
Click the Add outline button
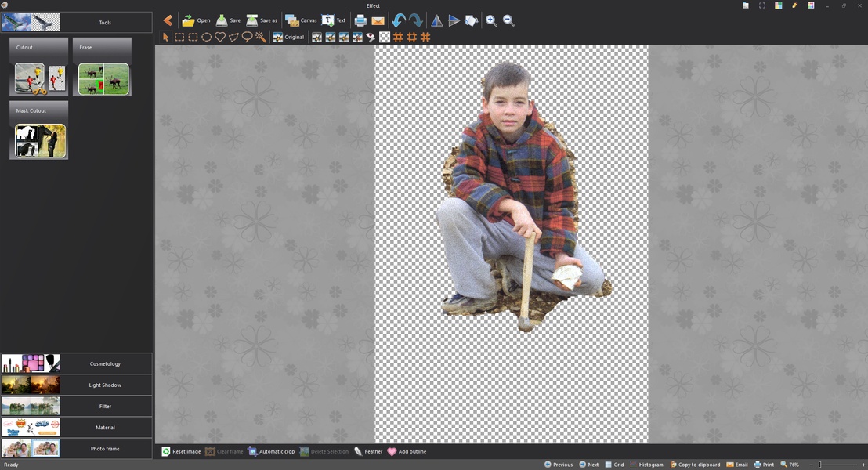pos(407,451)
